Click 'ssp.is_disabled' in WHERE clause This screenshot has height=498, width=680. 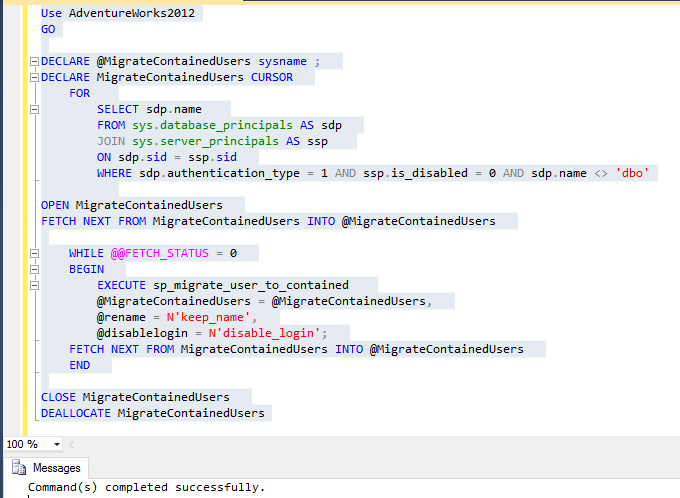(415, 173)
